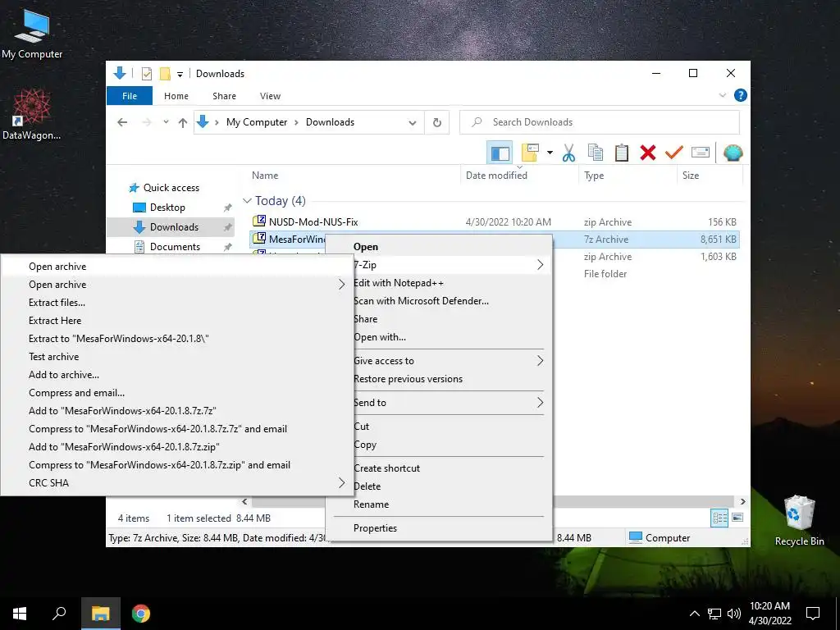Select Desktop in the navigation pane

tap(167, 208)
